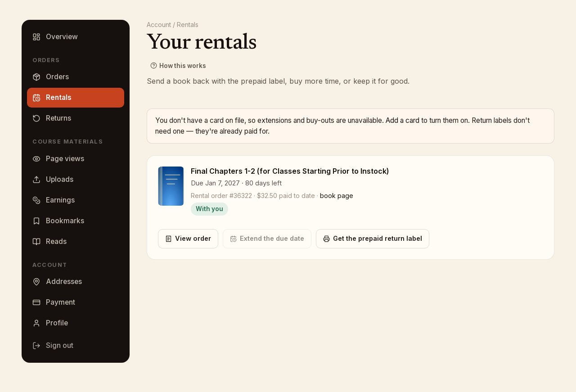Follow the book page link
The image size is (576, 392).
pos(337,196)
